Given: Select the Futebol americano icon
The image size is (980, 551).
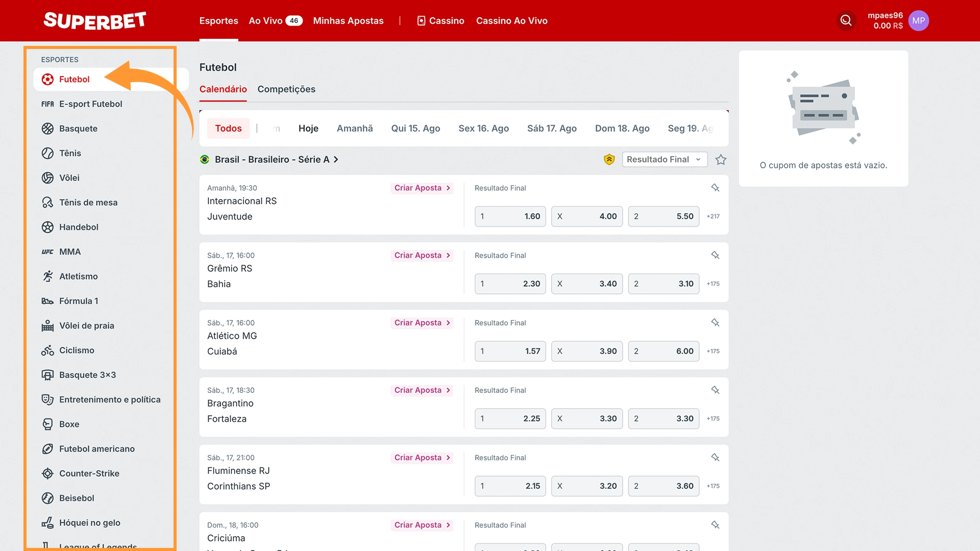Looking at the screenshot, I should [47, 449].
